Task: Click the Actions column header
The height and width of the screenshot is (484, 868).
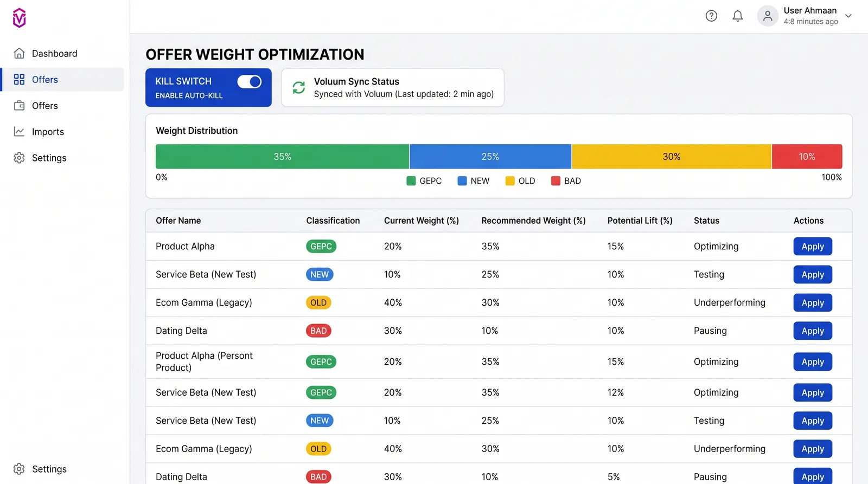Action: point(809,221)
